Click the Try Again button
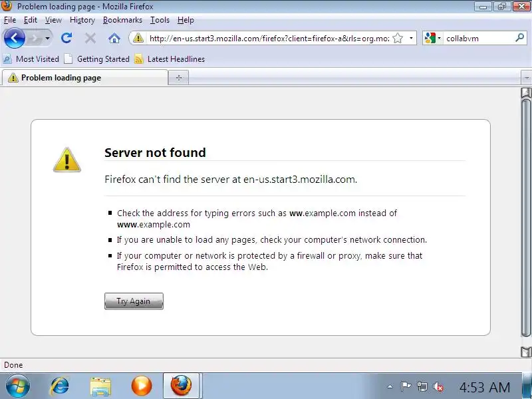532x399 pixels. coord(134,301)
